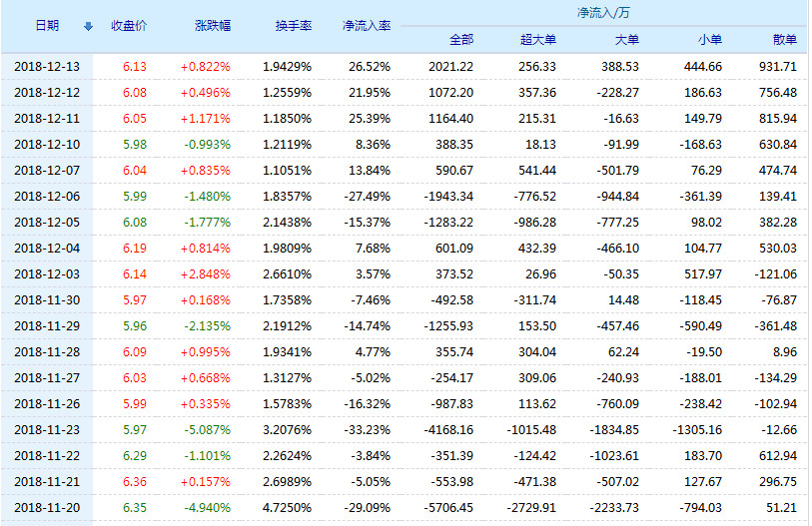The image size is (812, 526).
Task: Click the 净流入/万 group header
Action: point(602,13)
